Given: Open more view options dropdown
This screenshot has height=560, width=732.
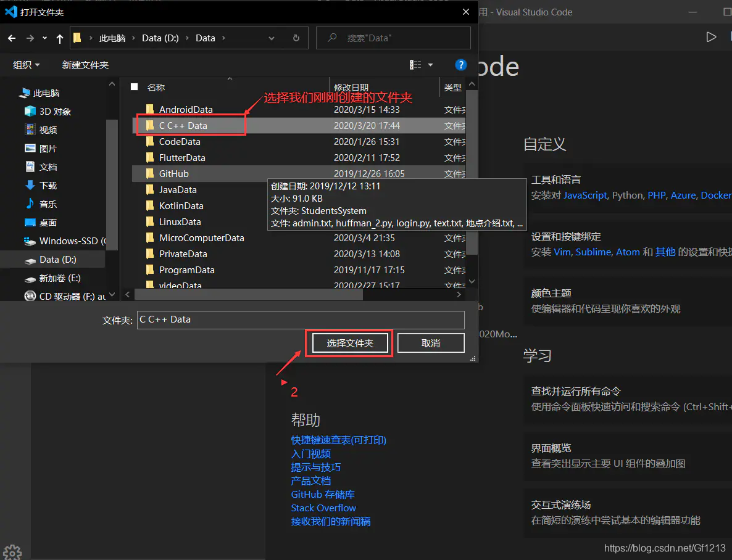Looking at the screenshot, I should click(430, 65).
